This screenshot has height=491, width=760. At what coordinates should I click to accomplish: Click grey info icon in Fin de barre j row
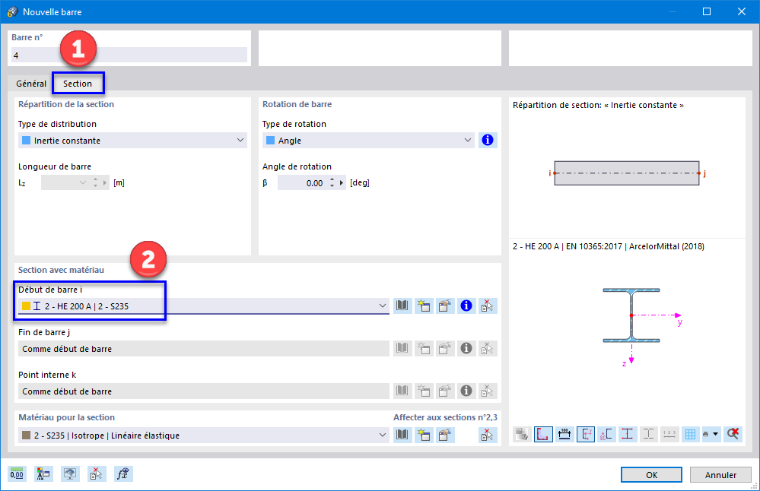(466, 348)
